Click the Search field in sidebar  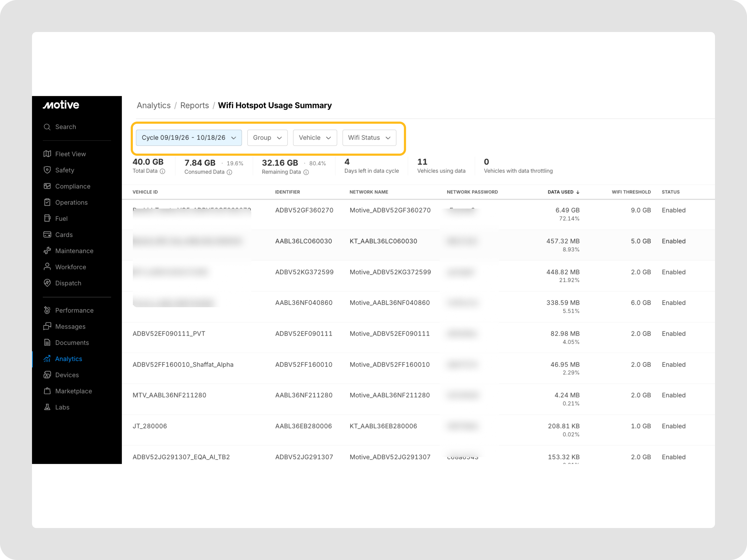[x=77, y=127]
